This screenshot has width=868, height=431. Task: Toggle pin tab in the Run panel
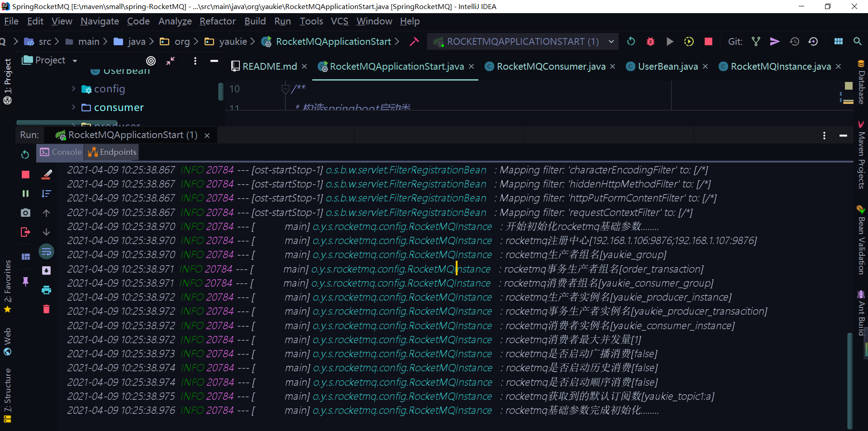(x=25, y=282)
